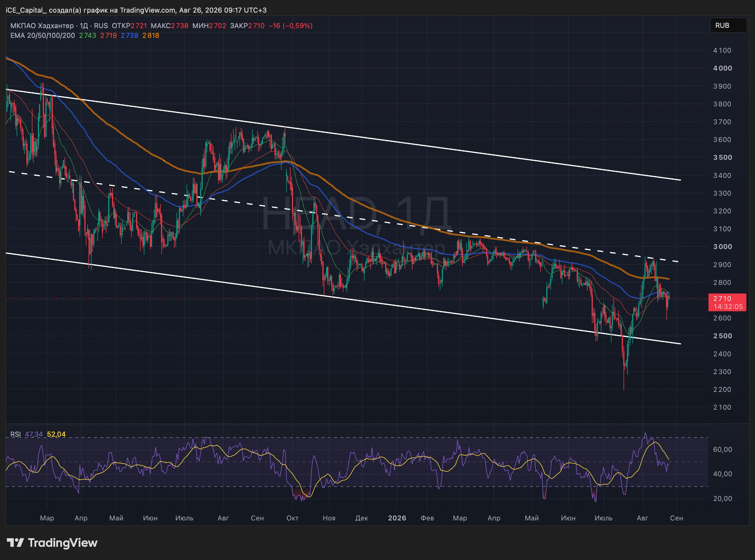Click the 2500 price axis label
The height and width of the screenshot is (560, 755).
[723, 336]
